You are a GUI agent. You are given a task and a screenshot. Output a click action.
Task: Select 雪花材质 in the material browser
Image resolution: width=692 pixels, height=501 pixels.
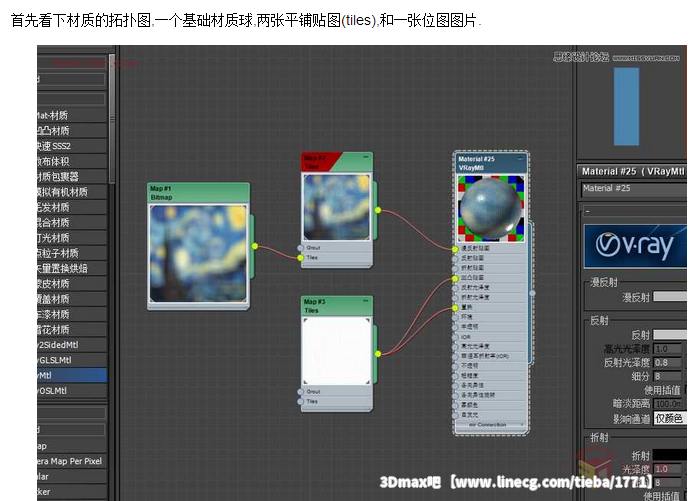tap(72, 330)
